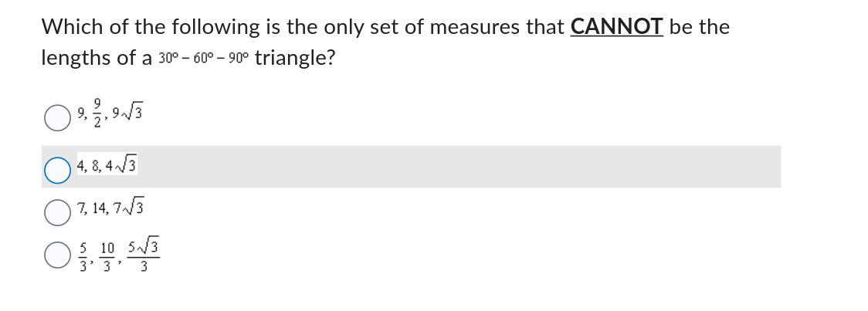Click the 9√3 term in the first option
The image size is (868, 311).
tap(127, 113)
